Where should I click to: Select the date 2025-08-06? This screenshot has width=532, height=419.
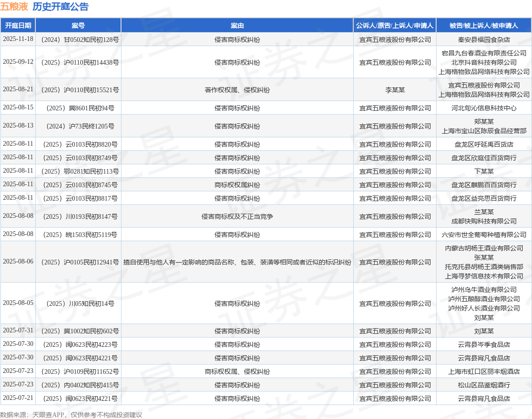click(18, 262)
